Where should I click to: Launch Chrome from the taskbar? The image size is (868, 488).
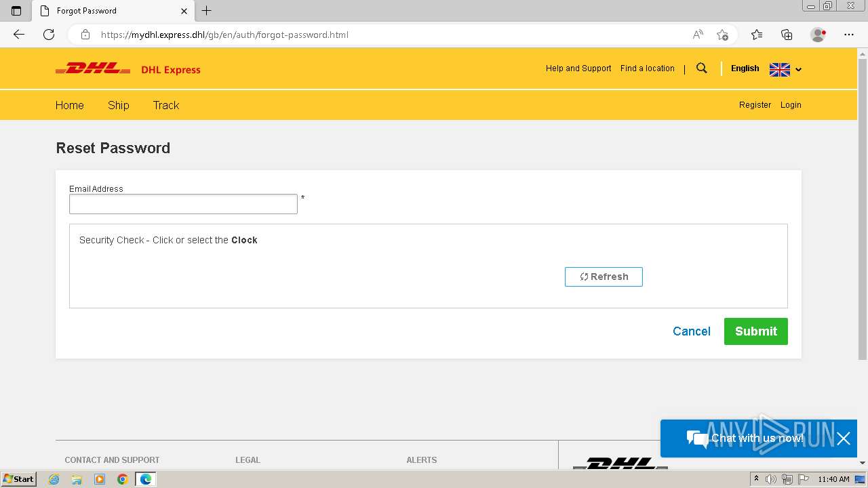tap(122, 479)
